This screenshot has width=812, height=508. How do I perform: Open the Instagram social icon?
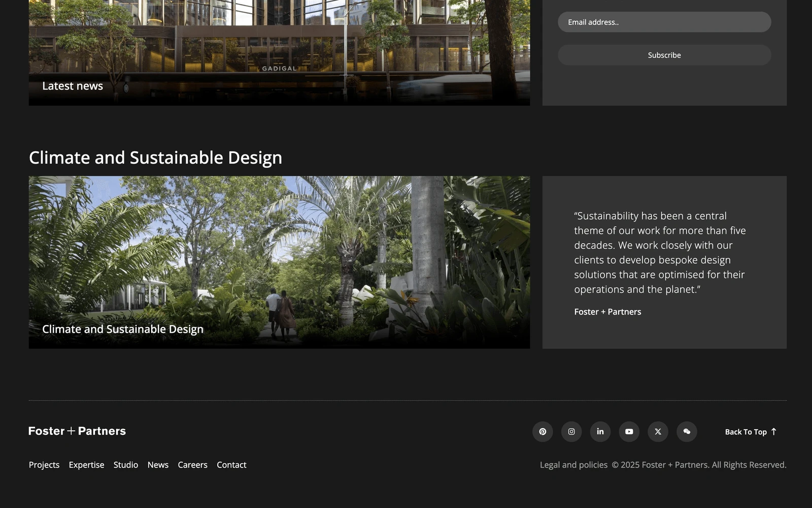[x=571, y=431]
